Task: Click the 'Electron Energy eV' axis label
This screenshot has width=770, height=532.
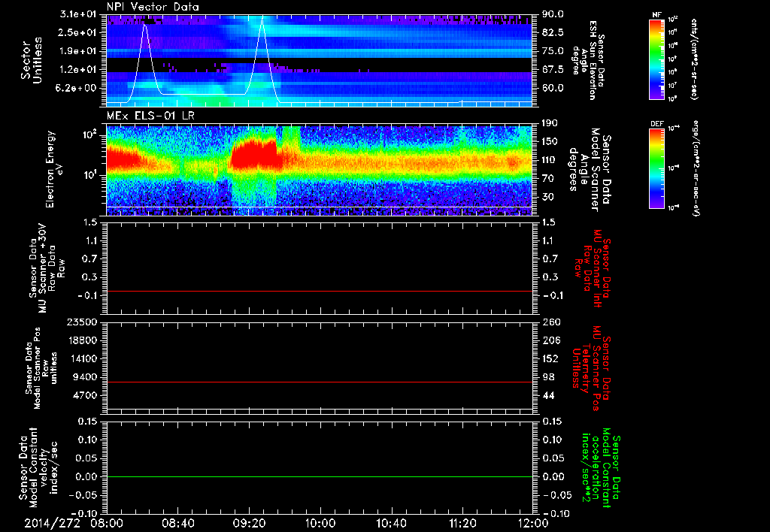Action: [x=53, y=169]
